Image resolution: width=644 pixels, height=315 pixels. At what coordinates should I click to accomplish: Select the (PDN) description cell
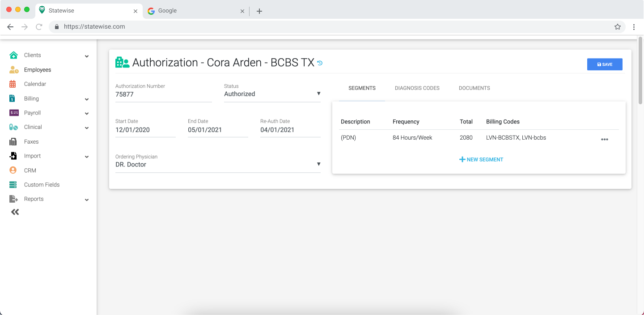(x=348, y=138)
